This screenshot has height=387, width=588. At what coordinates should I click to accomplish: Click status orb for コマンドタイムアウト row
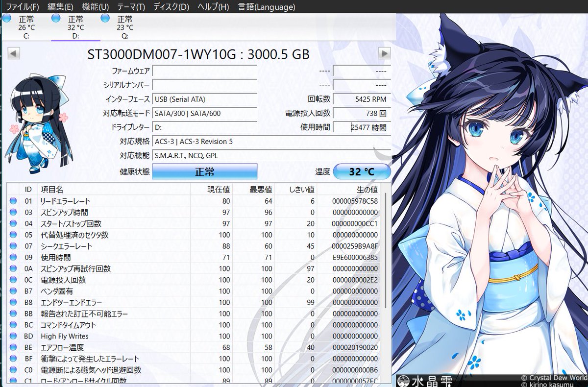13,325
